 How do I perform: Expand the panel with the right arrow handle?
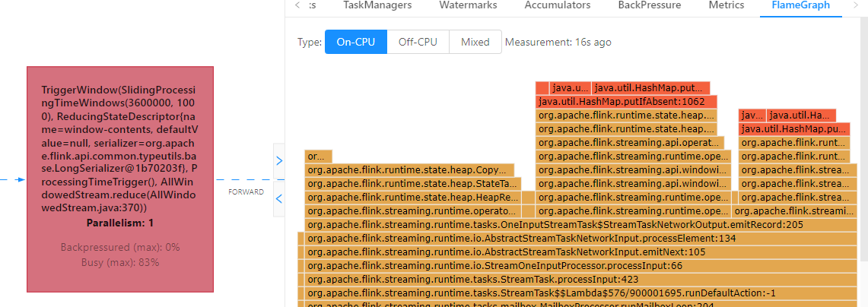[278, 161]
